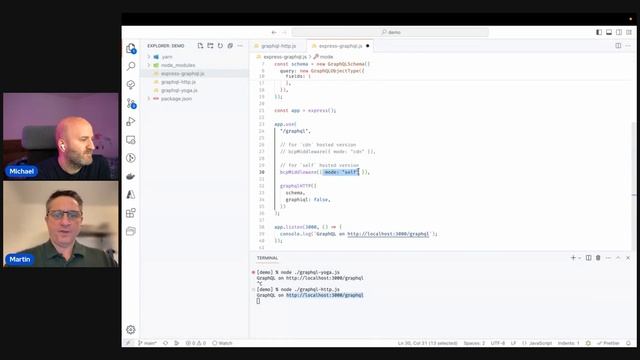Select Michael's video thumbnail
This screenshot has width=640, height=360.
(61, 136)
